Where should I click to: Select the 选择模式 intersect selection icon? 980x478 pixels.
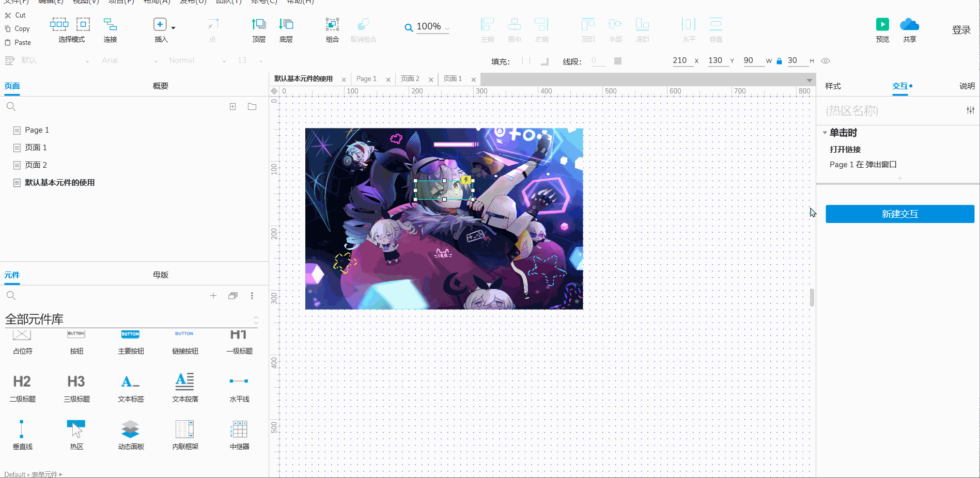pos(59,24)
